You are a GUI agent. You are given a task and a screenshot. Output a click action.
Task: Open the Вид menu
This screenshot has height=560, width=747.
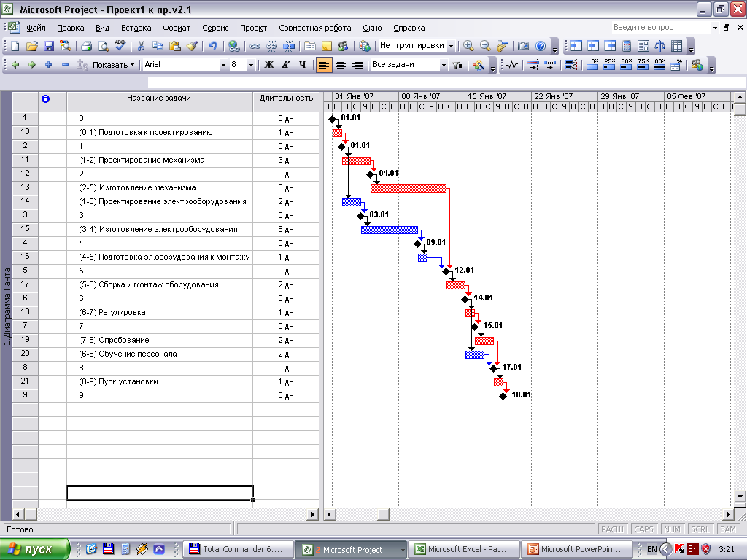(102, 28)
